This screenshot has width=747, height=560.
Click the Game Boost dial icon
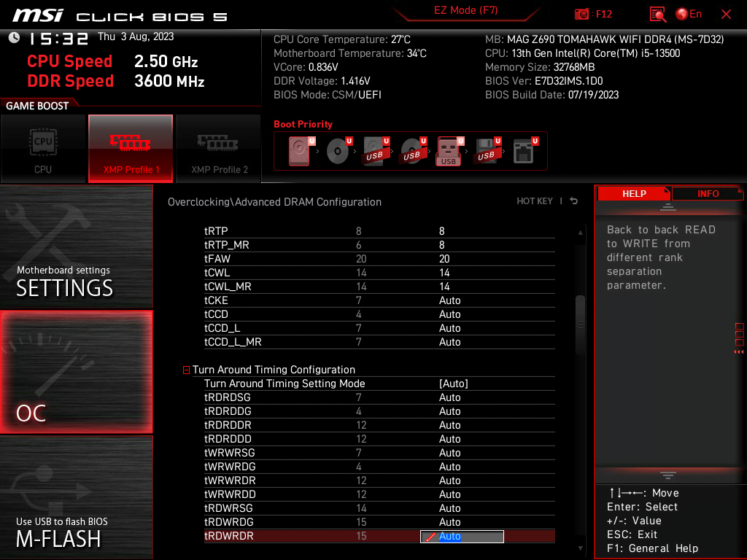[34, 104]
